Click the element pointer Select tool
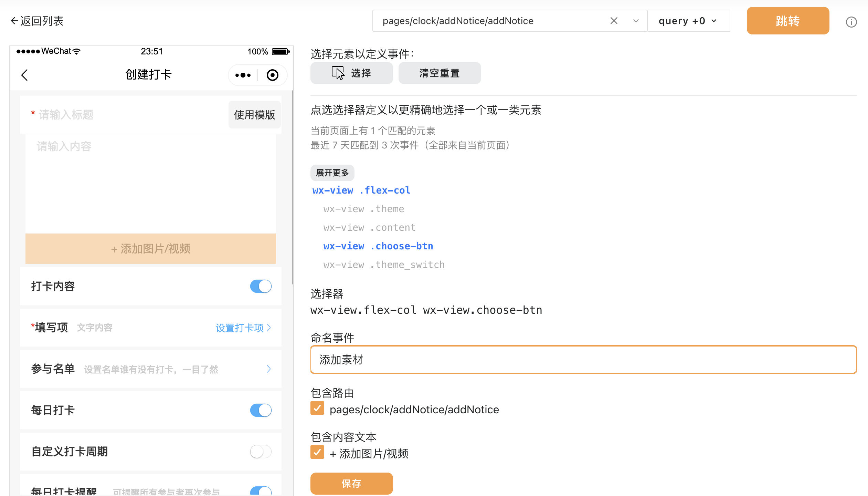Screen dimensions: 868x496 pos(351,73)
